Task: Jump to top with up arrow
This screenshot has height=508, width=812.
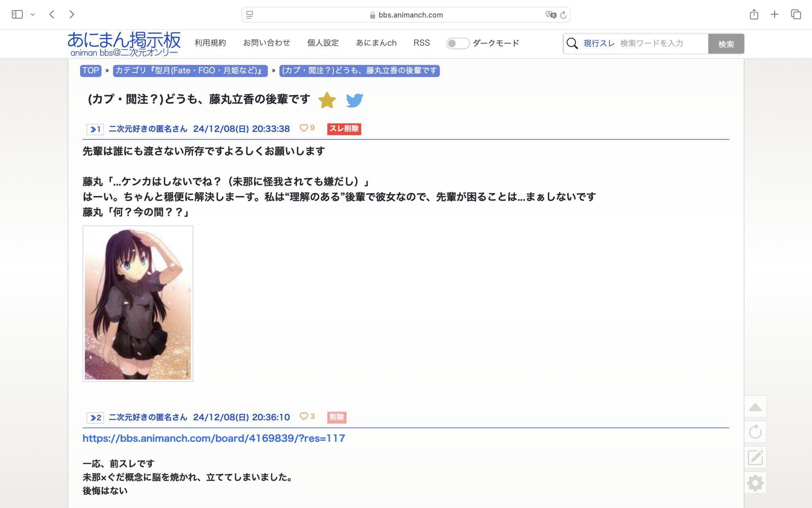Action: 755,406
